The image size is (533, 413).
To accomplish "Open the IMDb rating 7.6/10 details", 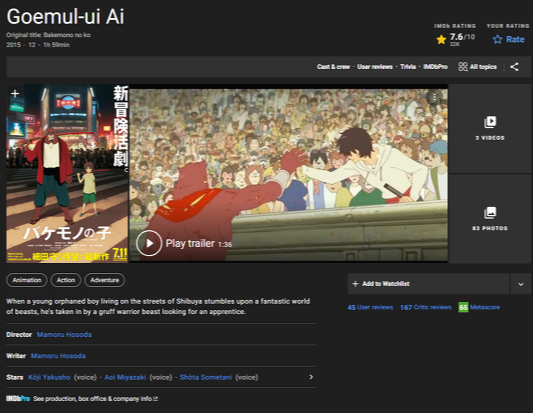I will pyautogui.click(x=456, y=39).
